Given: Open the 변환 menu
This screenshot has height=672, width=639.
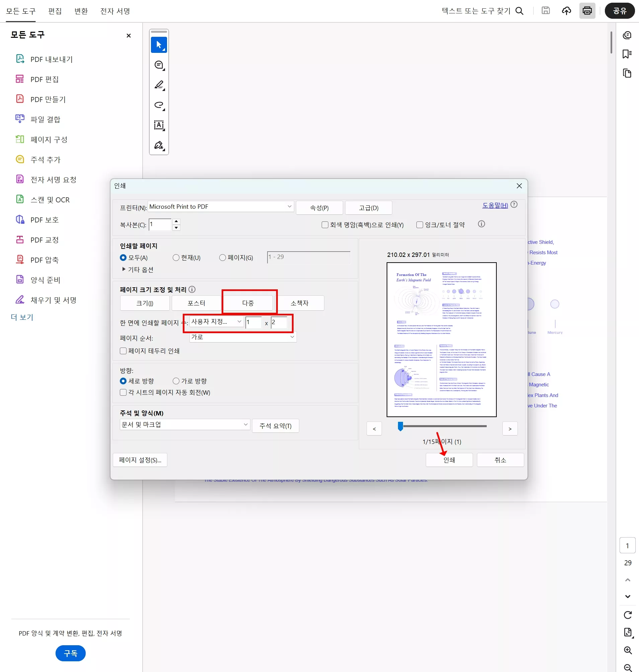Looking at the screenshot, I should point(81,11).
